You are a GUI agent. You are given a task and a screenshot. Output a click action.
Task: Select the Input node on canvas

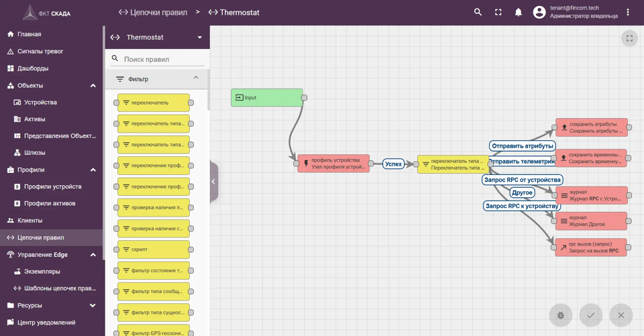click(267, 98)
